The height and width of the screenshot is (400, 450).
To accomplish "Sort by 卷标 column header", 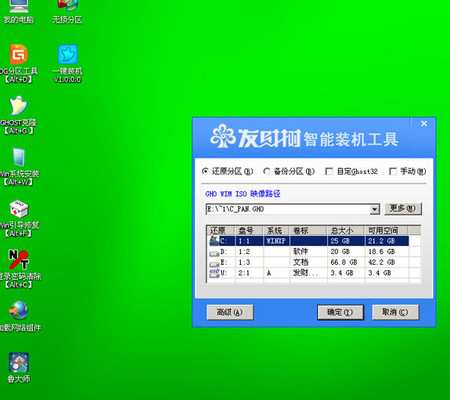I will 308,231.
